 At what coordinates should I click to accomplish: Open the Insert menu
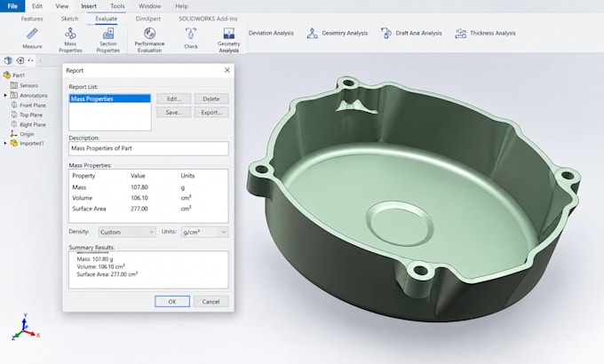tap(89, 6)
